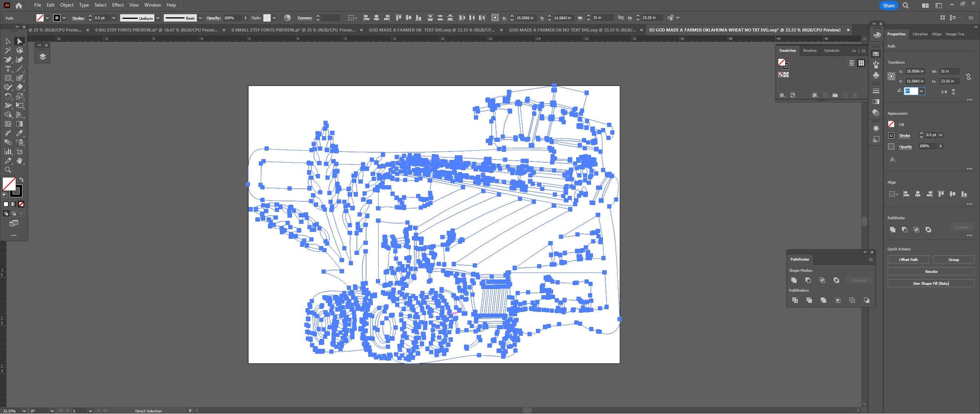Image resolution: width=980 pixels, height=414 pixels.
Task: Select the Type tool
Action: click(x=8, y=69)
